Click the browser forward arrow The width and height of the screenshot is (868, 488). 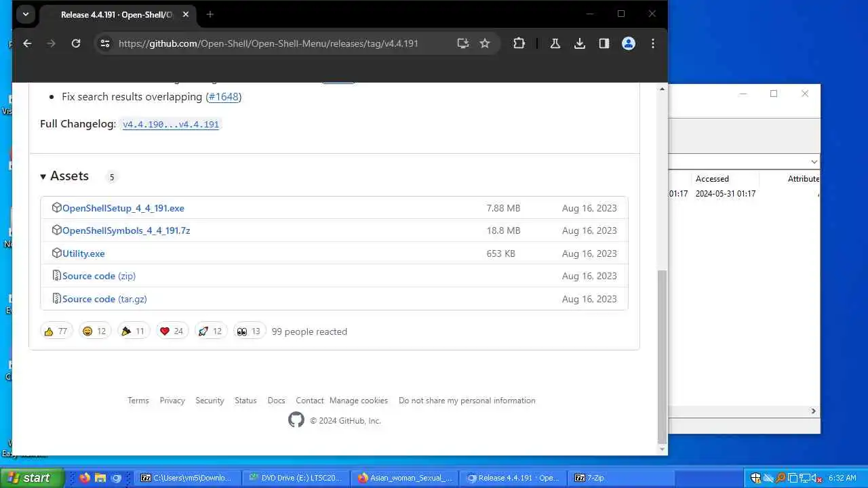point(52,43)
